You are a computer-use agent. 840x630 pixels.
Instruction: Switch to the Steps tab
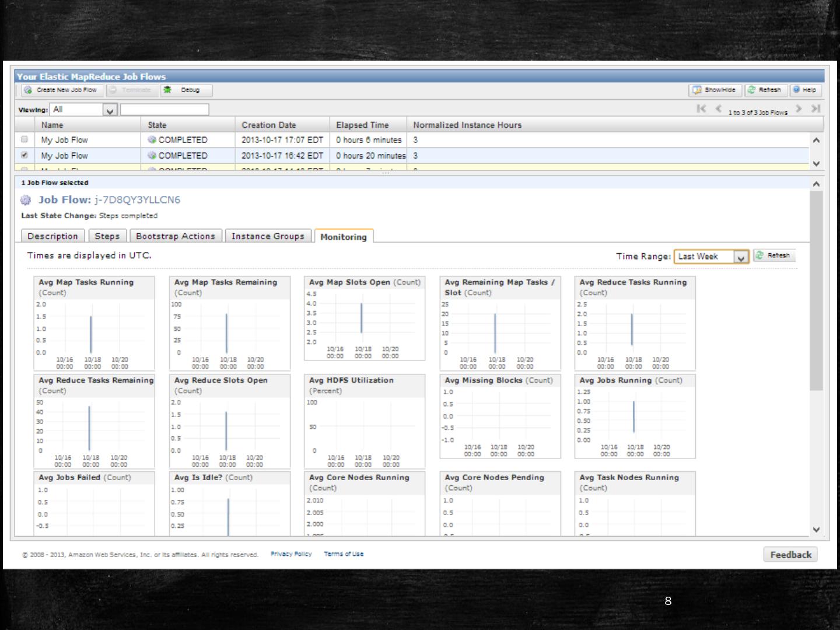(x=107, y=236)
